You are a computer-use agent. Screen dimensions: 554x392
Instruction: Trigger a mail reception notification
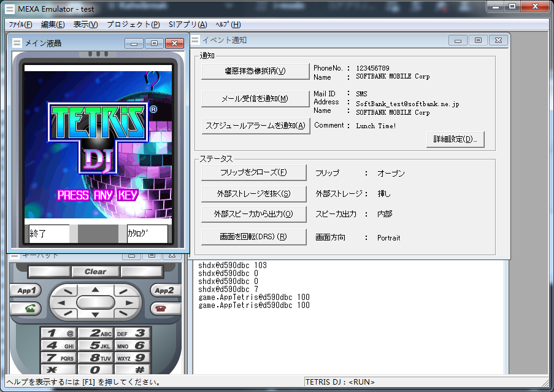[x=254, y=99]
